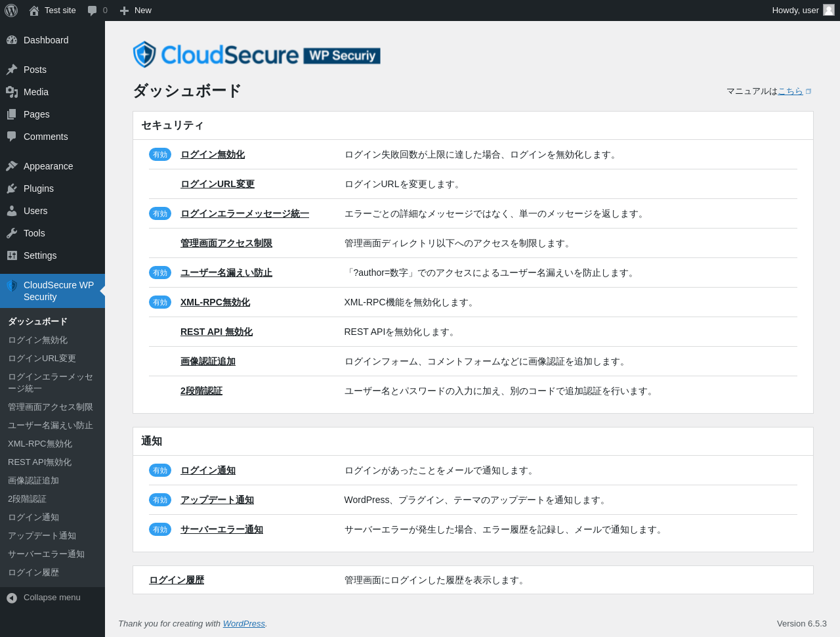Open the 画像認証追加 link in main panel
This screenshot has height=637, width=840.
208,361
